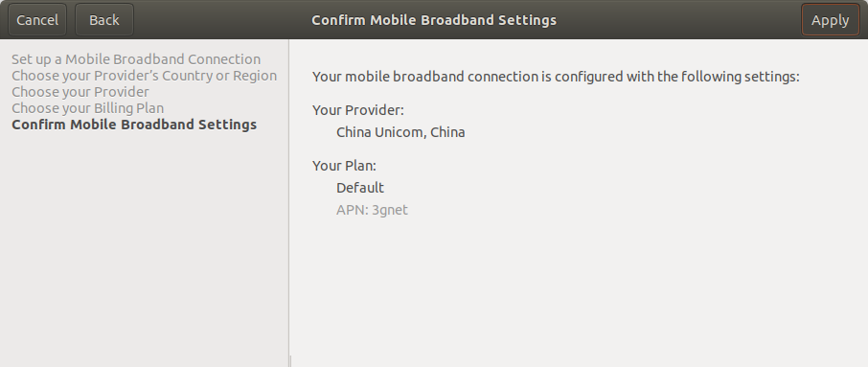Select the 'Choose your Provider' sidebar step
The width and height of the screenshot is (868, 367).
pos(80,92)
